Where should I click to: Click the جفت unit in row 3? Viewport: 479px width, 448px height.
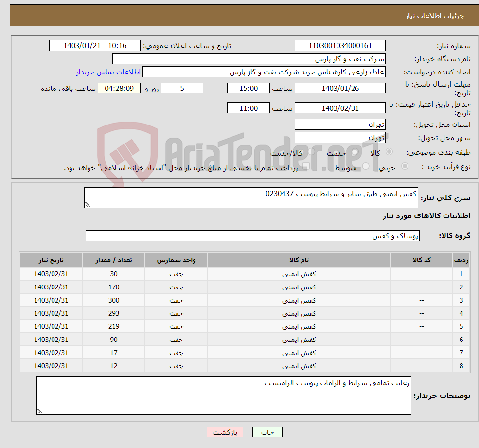click(x=176, y=301)
